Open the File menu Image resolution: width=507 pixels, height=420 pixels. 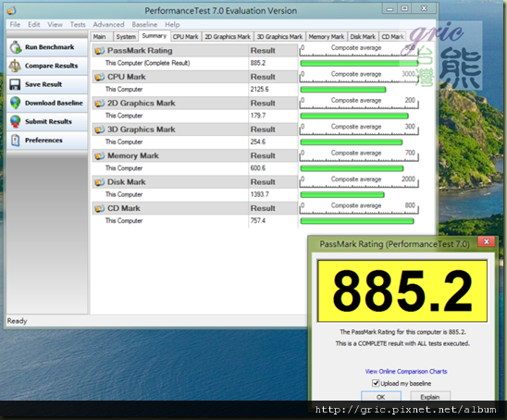[x=15, y=25]
